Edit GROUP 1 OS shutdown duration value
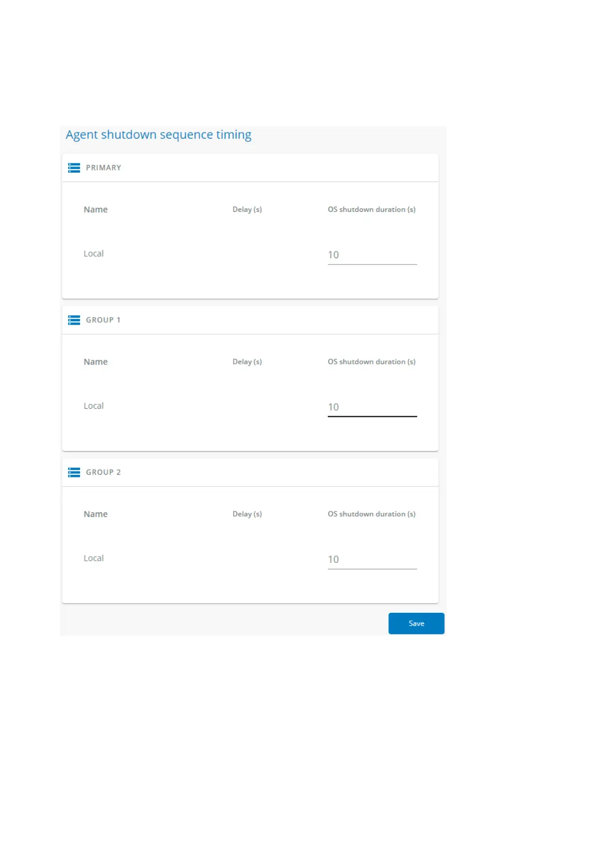Screen dimensions: 614x868 point(372,407)
